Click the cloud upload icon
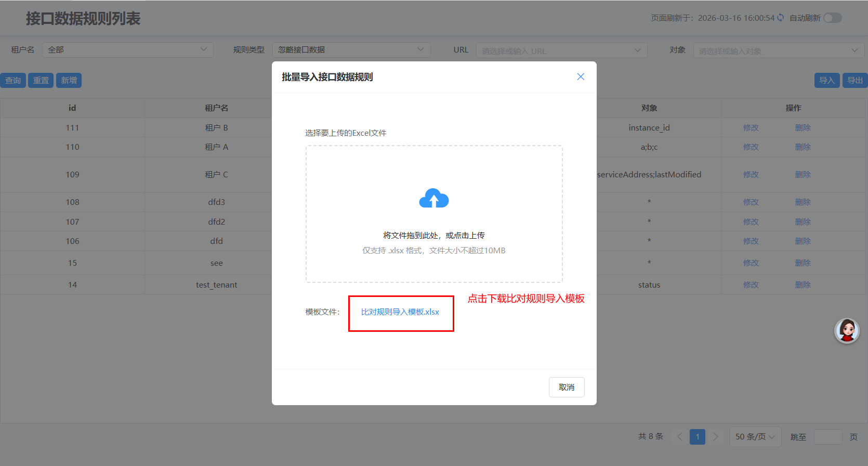This screenshot has width=868, height=466. pos(433,199)
